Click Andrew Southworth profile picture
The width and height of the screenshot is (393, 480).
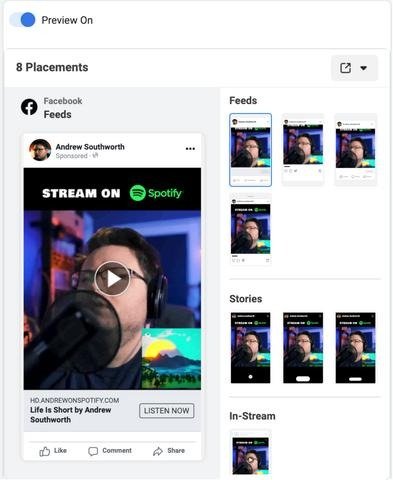click(x=40, y=150)
